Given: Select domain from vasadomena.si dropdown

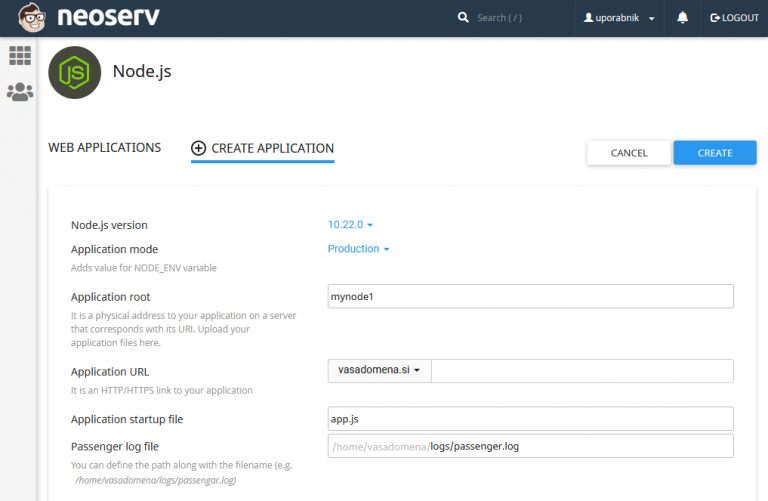Looking at the screenshot, I should coord(378,370).
